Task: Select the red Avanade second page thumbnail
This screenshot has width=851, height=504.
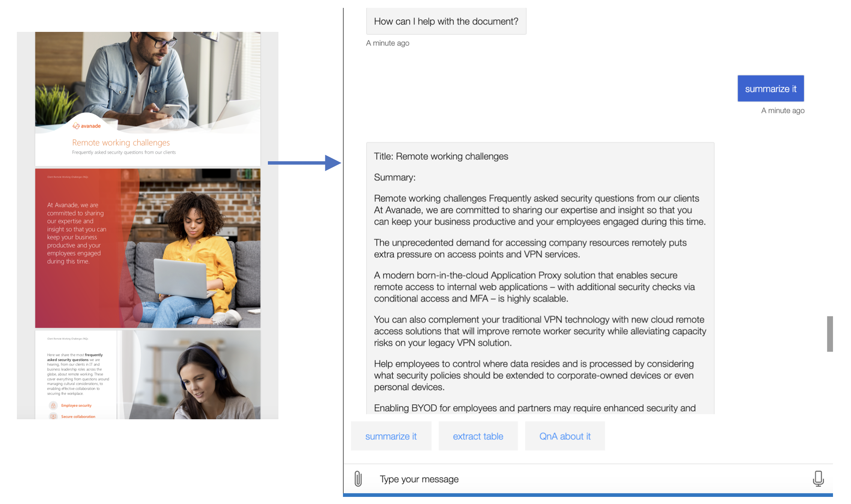Action: tap(148, 248)
